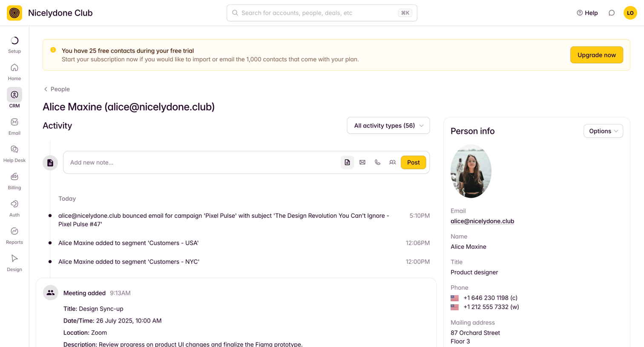Select the email type icon in composer
The width and height of the screenshot is (644, 347).
(x=362, y=162)
